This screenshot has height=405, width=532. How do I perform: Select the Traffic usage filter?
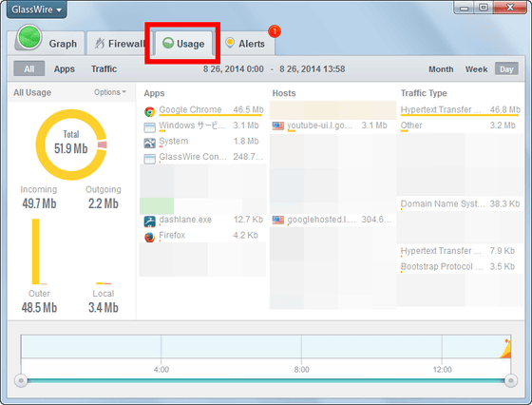click(104, 68)
